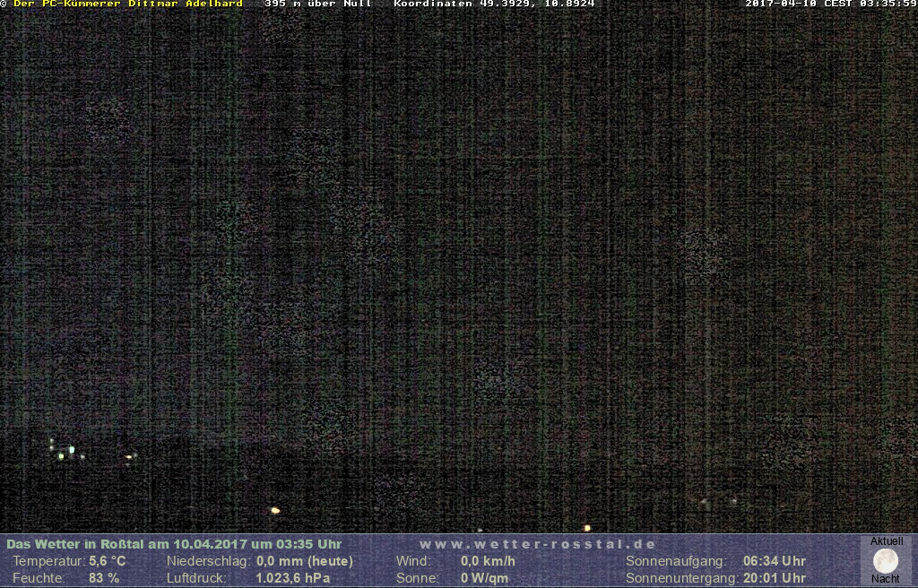Click the heading 'Das Wetter in Roßtal am 10.04.2017'
This screenshot has width=918, height=588.
(126, 544)
